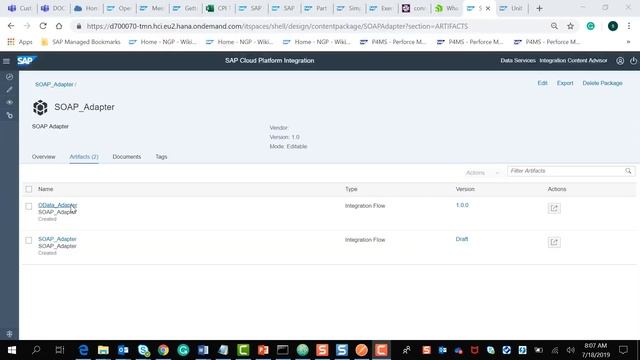This screenshot has height=360, width=640.
Task: Open the user profile icon in header
Action: pos(620,61)
